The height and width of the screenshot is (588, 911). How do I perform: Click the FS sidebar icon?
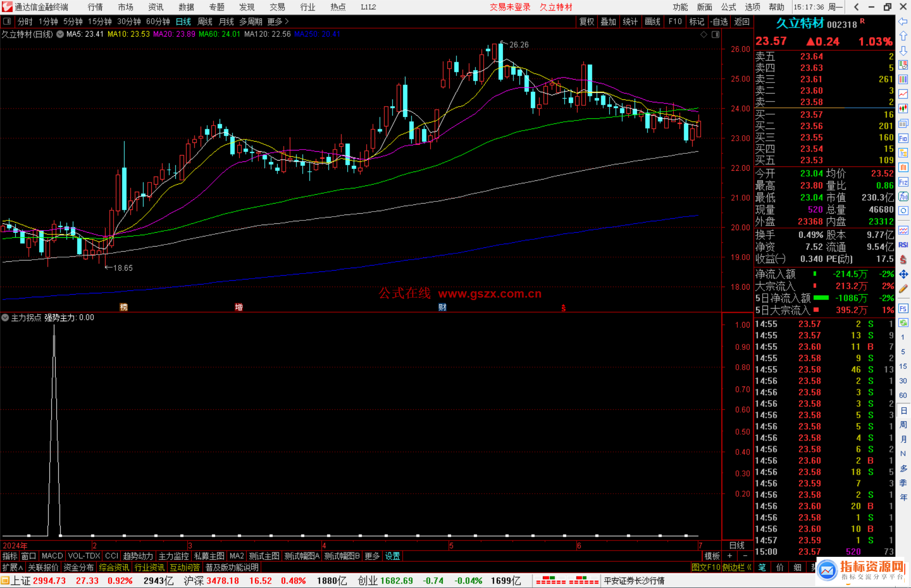(x=903, y=309)
